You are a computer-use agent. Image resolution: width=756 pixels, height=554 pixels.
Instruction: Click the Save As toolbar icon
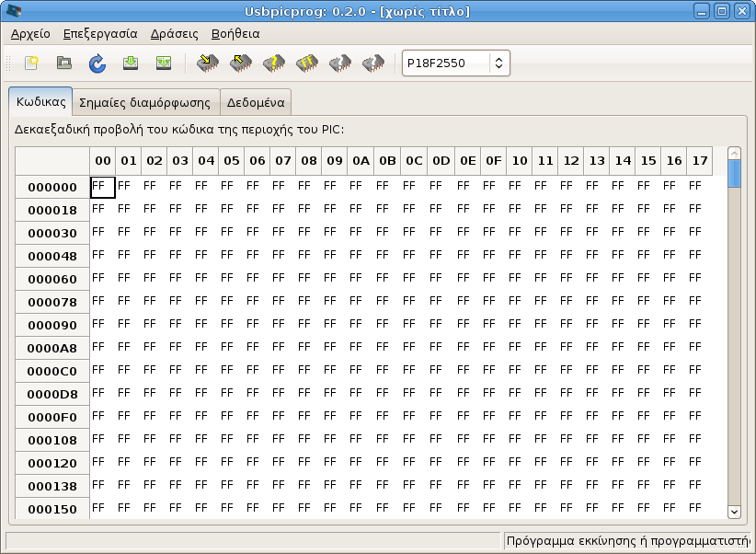click(x=163, y=63)
